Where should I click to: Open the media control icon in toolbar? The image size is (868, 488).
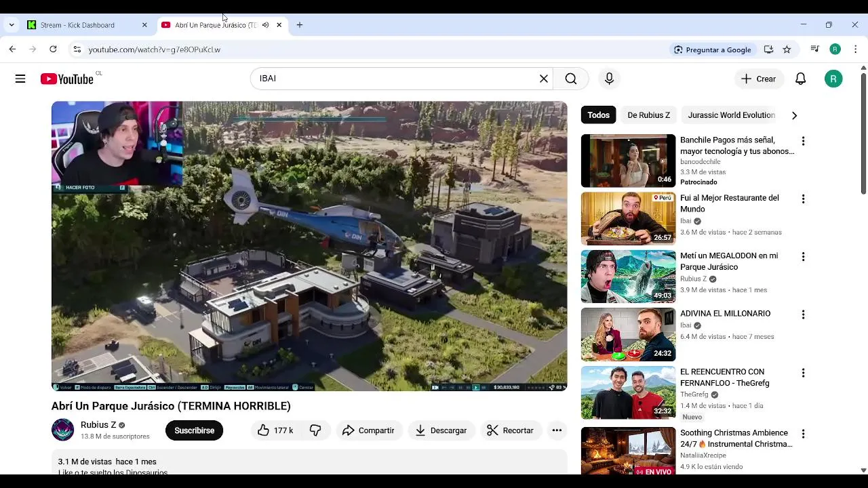[814, 49]
